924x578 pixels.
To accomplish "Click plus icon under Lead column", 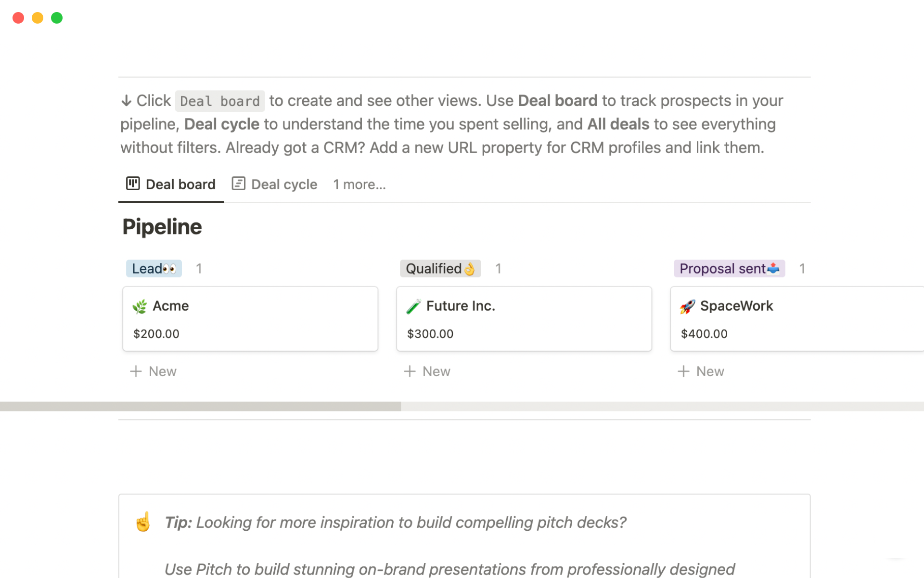I will click(136, 371).
